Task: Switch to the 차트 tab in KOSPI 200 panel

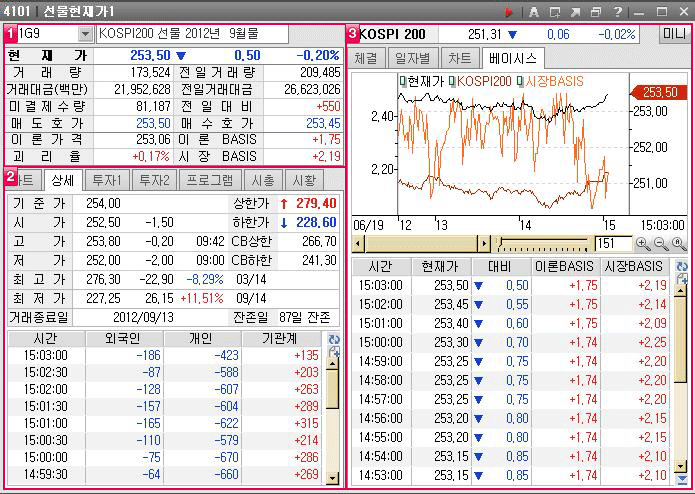Action: coord(459,58)
